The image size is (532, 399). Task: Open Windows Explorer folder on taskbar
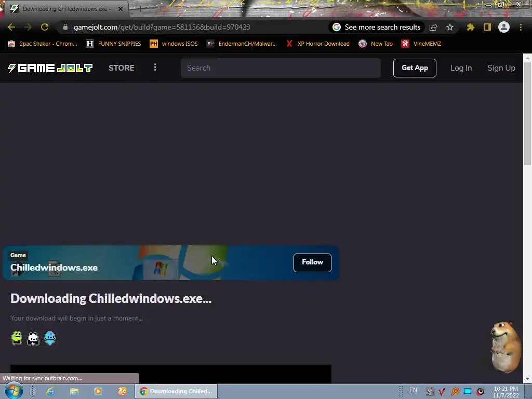click(x=74, y=391)
